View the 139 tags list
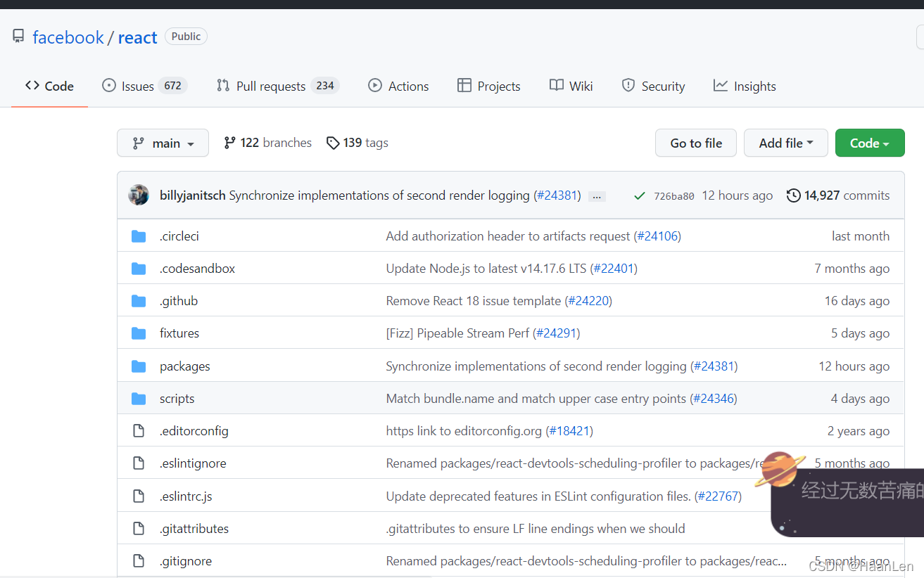 tap(357, 143)
